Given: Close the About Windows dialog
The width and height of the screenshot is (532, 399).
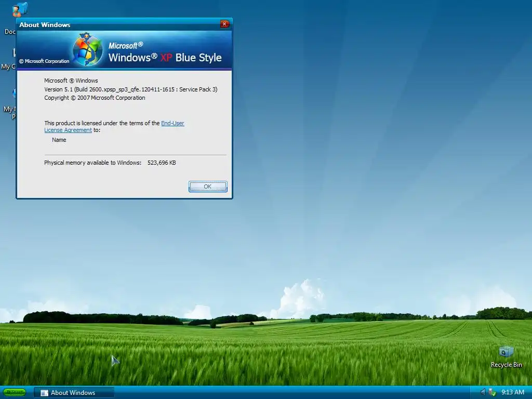Looking at the screenshot, I should click(x=224, y=24).
